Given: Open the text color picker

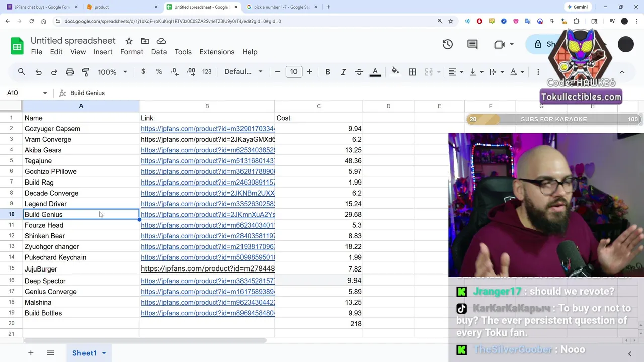Looking at the screenshot, I should pos(375,72).
